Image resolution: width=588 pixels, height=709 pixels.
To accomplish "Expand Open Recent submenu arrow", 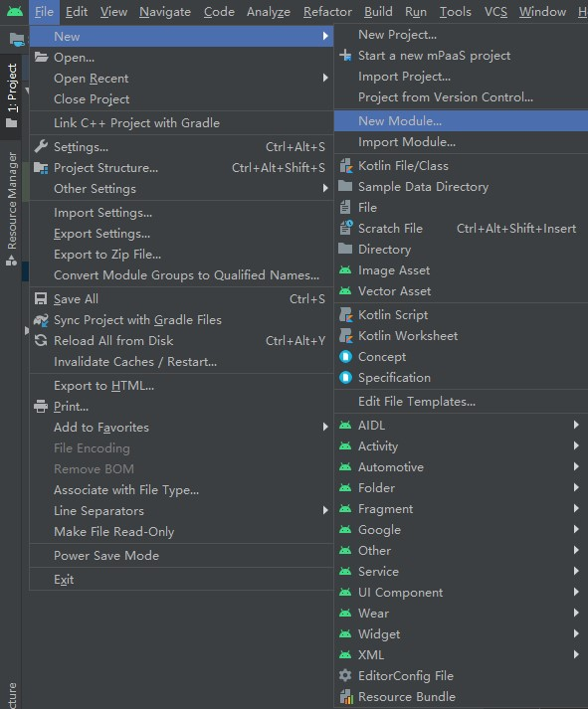I will click(325, 78).
